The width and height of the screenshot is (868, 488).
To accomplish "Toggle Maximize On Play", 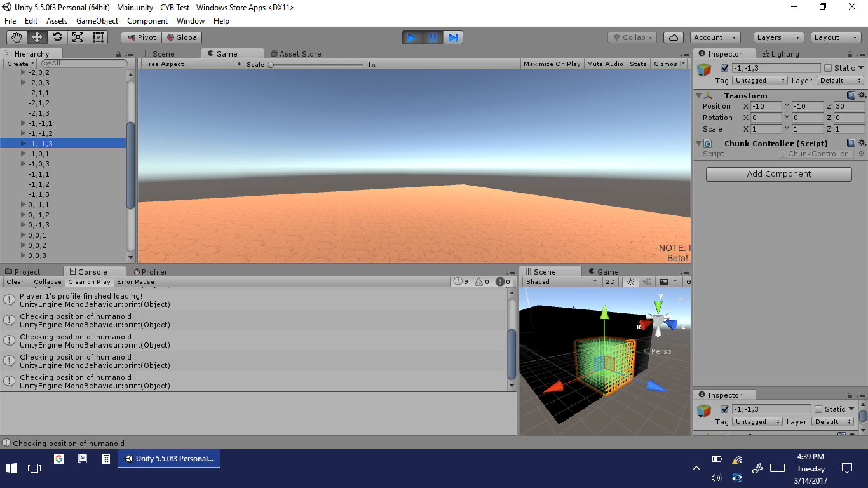I will coord(552,64).
